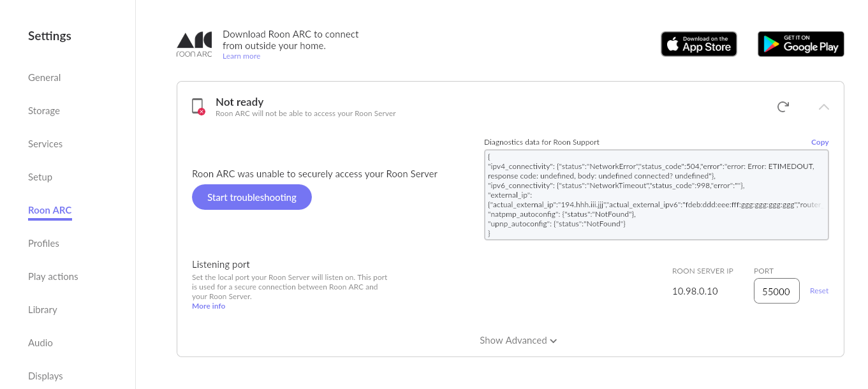Copy the diagnostics data

pyautogui.click(x=820, y=142)
